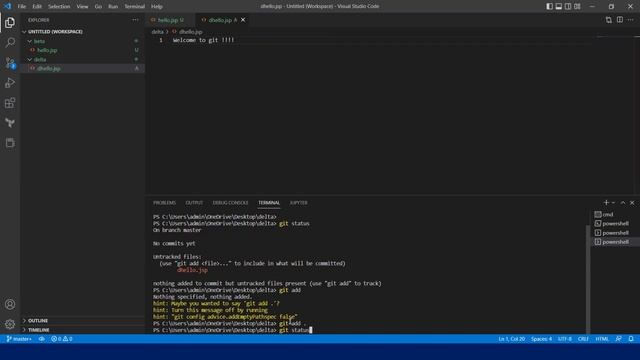Open the Explorer view in activity bar
640x360 pixels.
pyautogui.click(x=10, y=22)
